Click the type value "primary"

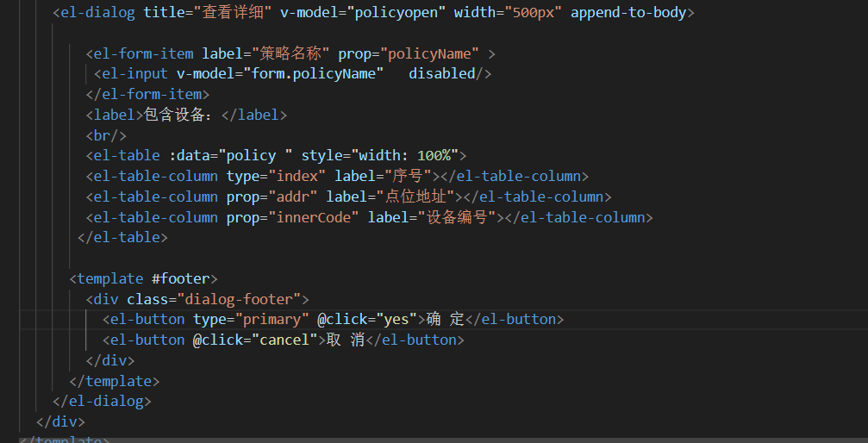point(272,320)
